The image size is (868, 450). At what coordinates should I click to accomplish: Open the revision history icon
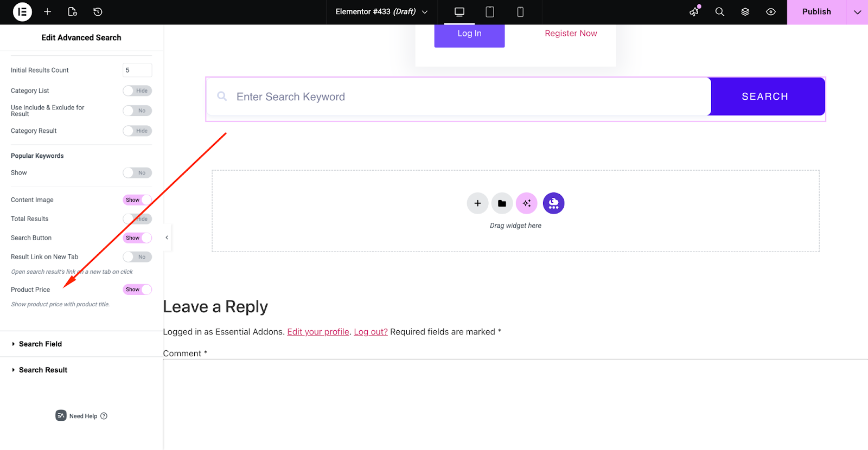click(x=98, y=12)
